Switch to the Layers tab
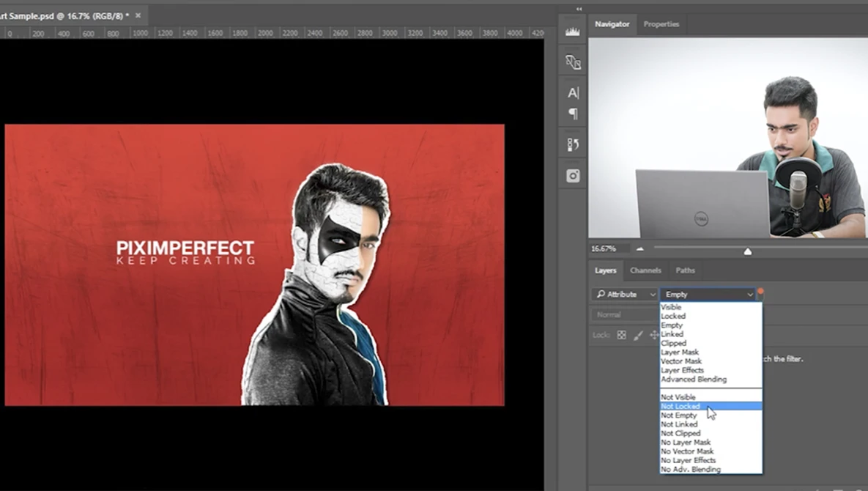 [x=605, y=270]
